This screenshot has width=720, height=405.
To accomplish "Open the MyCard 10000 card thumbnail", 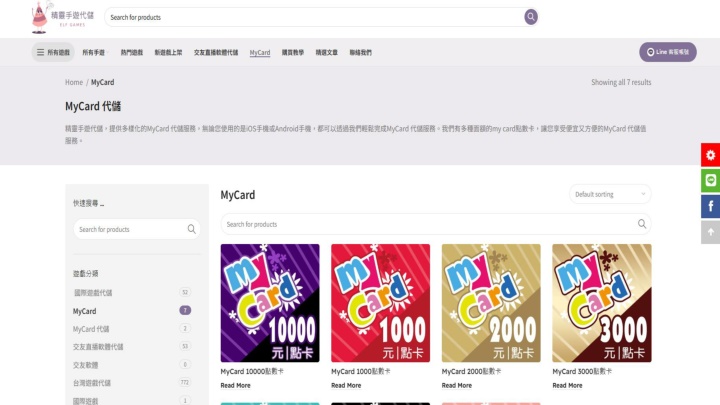I will pos(270,303).
